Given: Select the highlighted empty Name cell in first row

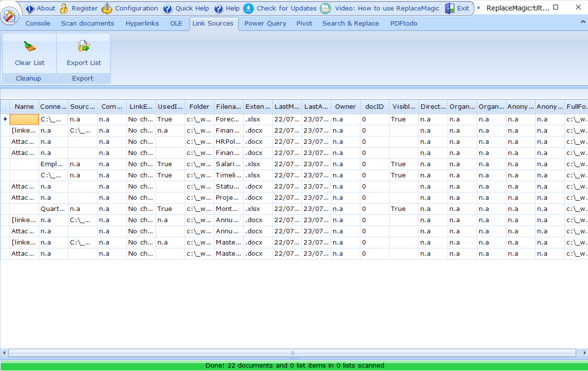Looking at the screenshot, I should click(24, 119).
